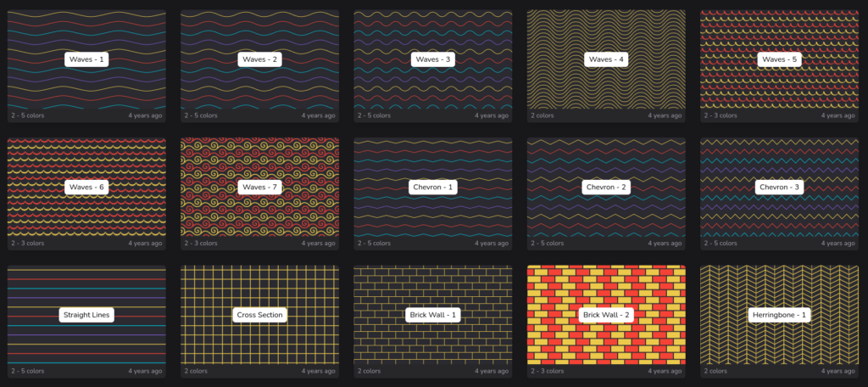Screen dimensions: 868x387
Task: Select the red Brick Wall - 2 pattern
Action: [x=605, y=315]
